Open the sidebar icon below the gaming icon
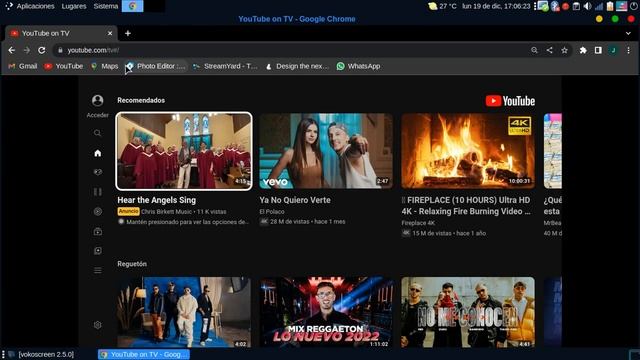This screenshot has width=640, height=360. [98, 192]
